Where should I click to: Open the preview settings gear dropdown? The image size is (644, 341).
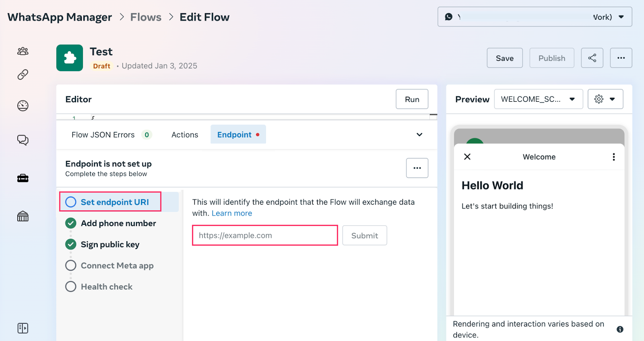(605, 99)
